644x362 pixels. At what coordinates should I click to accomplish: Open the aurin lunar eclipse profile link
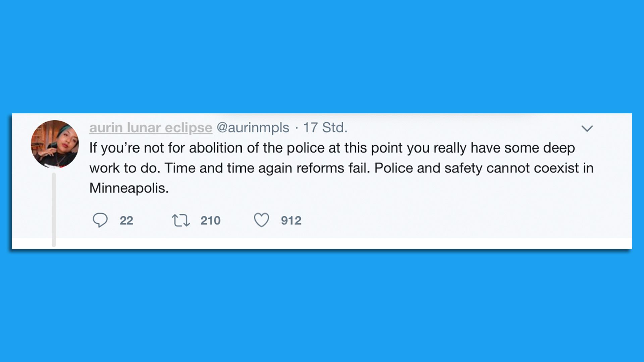[151, 128]
